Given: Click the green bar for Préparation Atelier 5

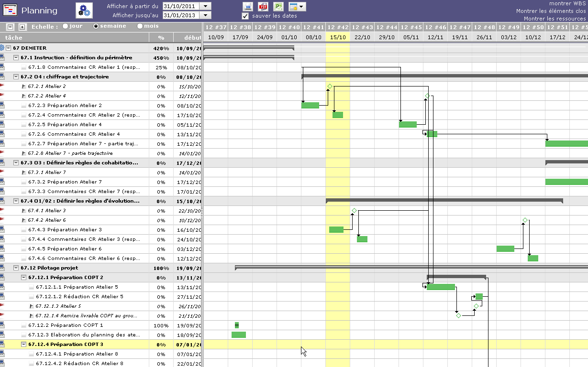Looking at the screenshot, I should click(x=441, y=287).
